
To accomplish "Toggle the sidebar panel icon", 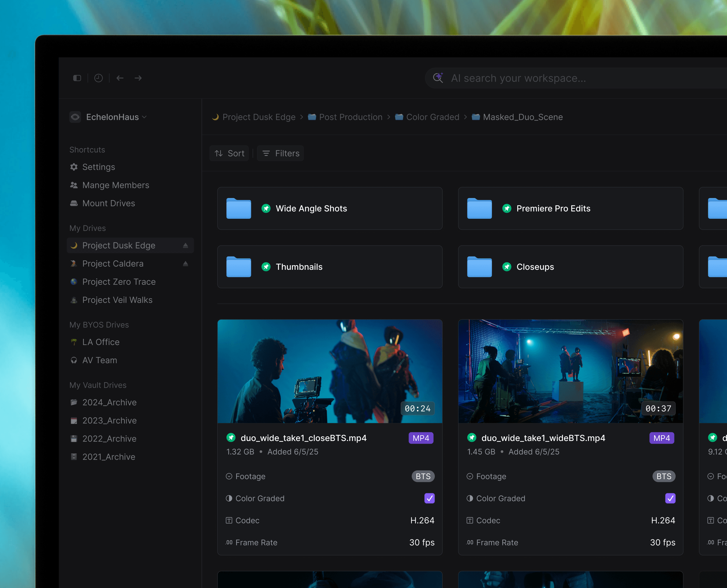I will (x=77, y=78).
